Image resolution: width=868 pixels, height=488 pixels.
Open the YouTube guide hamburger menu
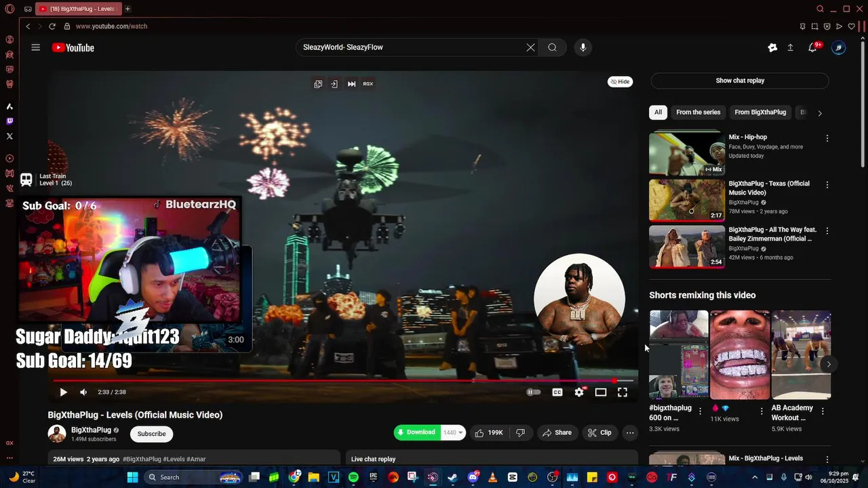point(36,47)
